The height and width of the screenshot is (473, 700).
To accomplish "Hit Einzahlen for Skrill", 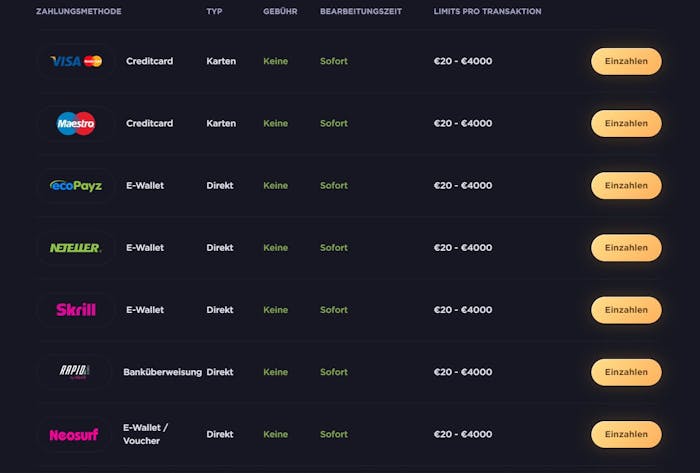I will pos(626,310).
